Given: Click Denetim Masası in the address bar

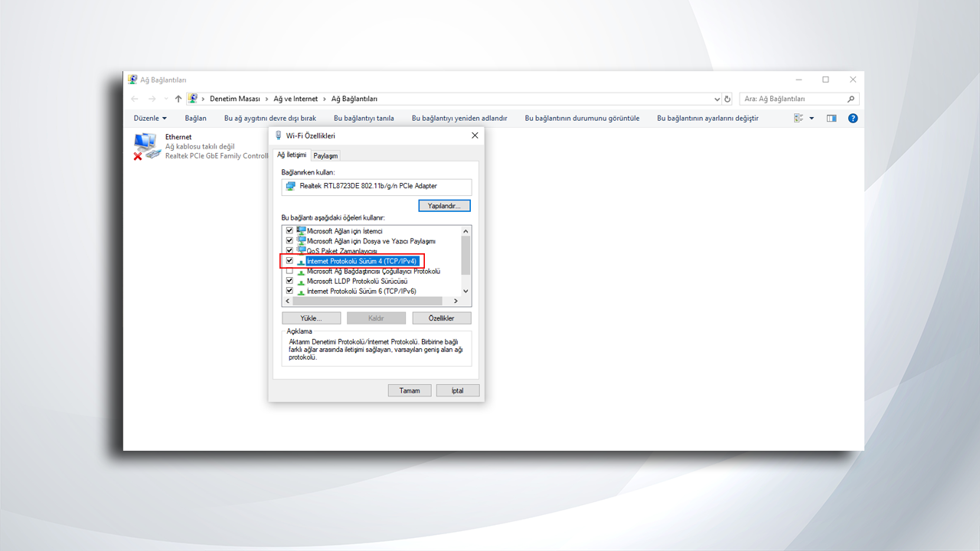Looking at the screenshot, I should click(234, 99).
